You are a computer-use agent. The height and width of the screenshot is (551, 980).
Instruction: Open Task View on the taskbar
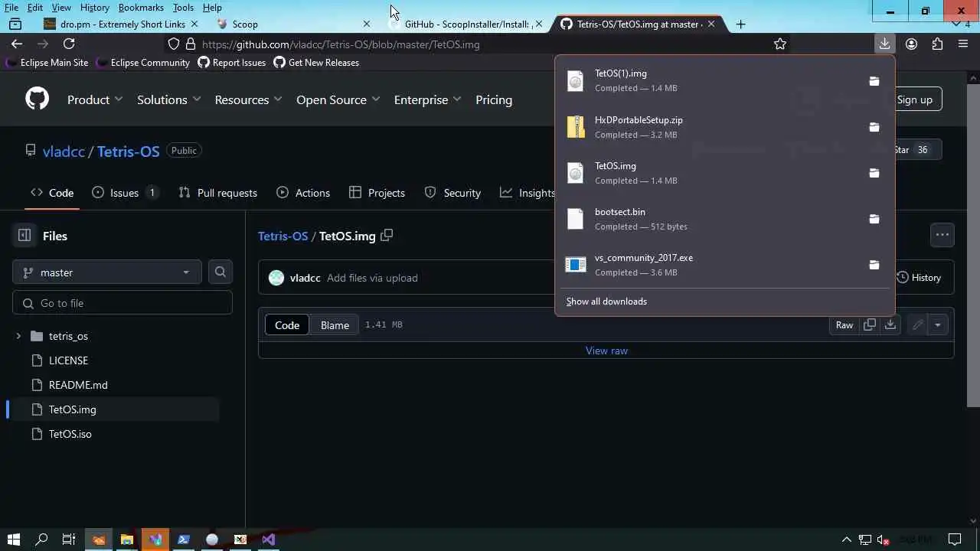tap(69, 540)
